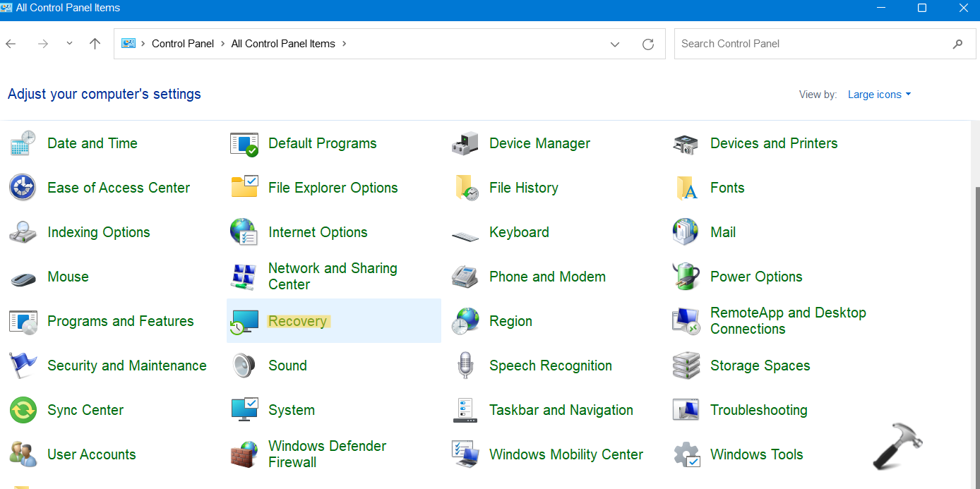Screen dimensions: 980x489
Task: Open the Power Options icon
Action: click(x=686, y=277)
